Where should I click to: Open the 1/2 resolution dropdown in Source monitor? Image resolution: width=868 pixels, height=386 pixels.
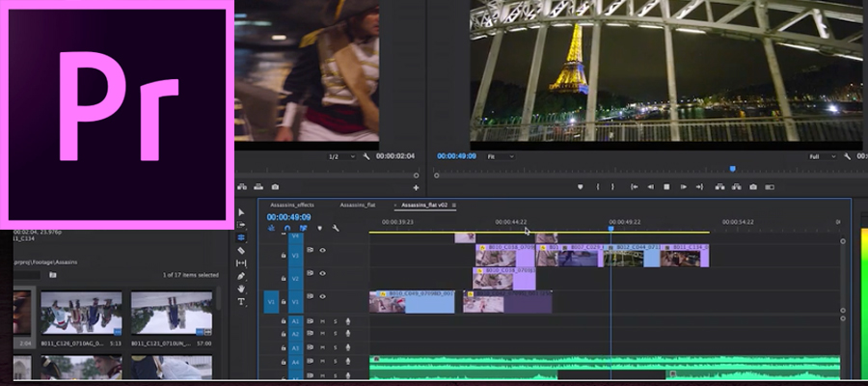coord(341,156)
